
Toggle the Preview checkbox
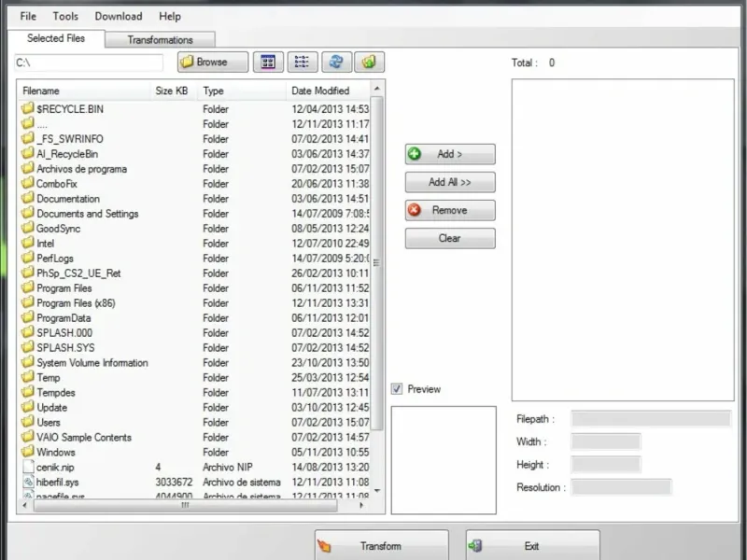pos(397,389)
